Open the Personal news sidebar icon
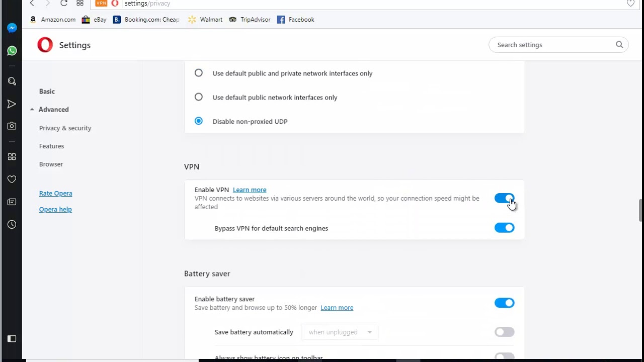This screenshot has width=644, height=362. [12, 202]
